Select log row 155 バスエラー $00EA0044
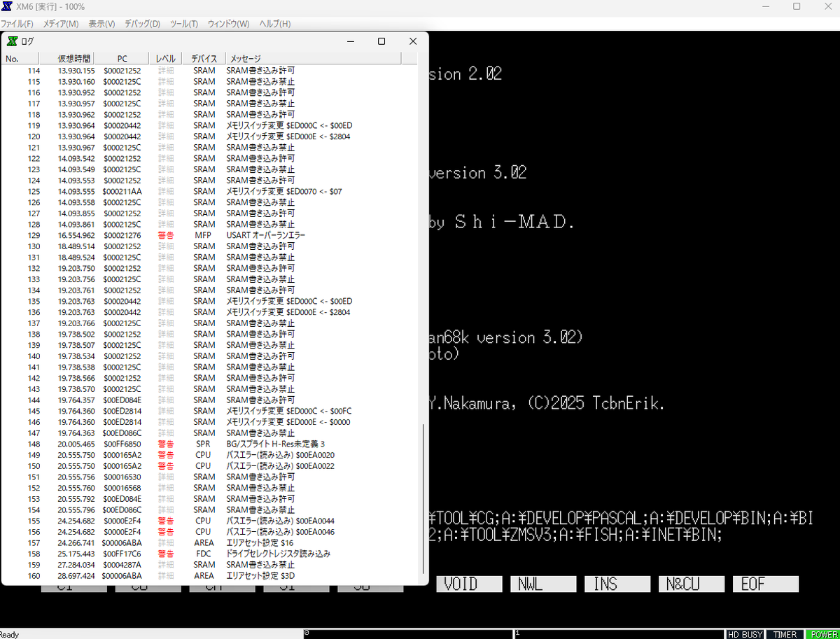840x639 pixels. [x=210, y=521]
